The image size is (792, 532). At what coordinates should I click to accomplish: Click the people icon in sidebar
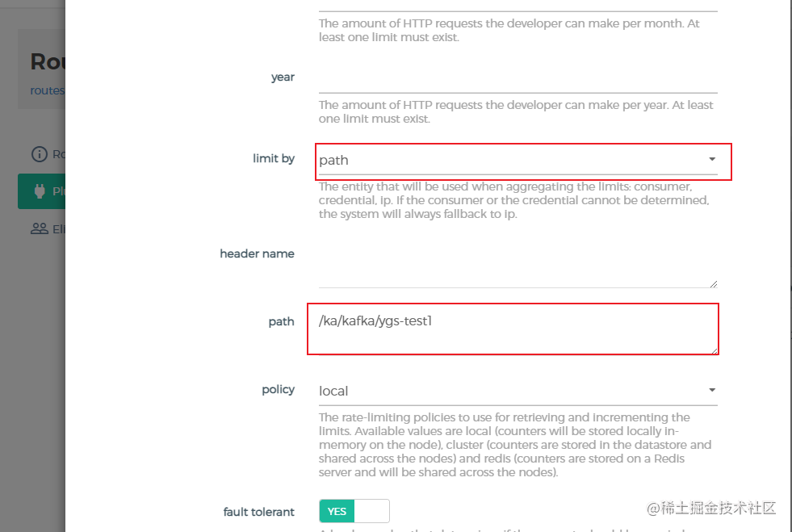coord(40,229)
